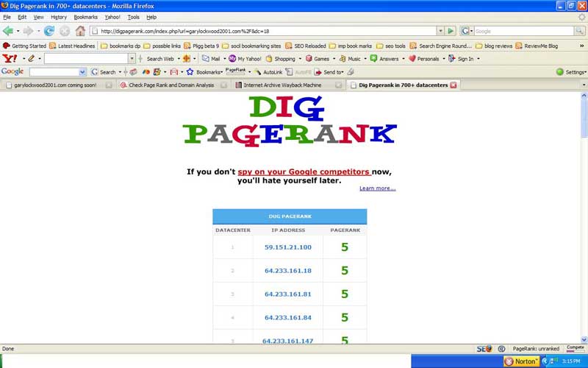Open IP address link 64.233.161.18
This screenshot has height=368, width=588.
288,271
